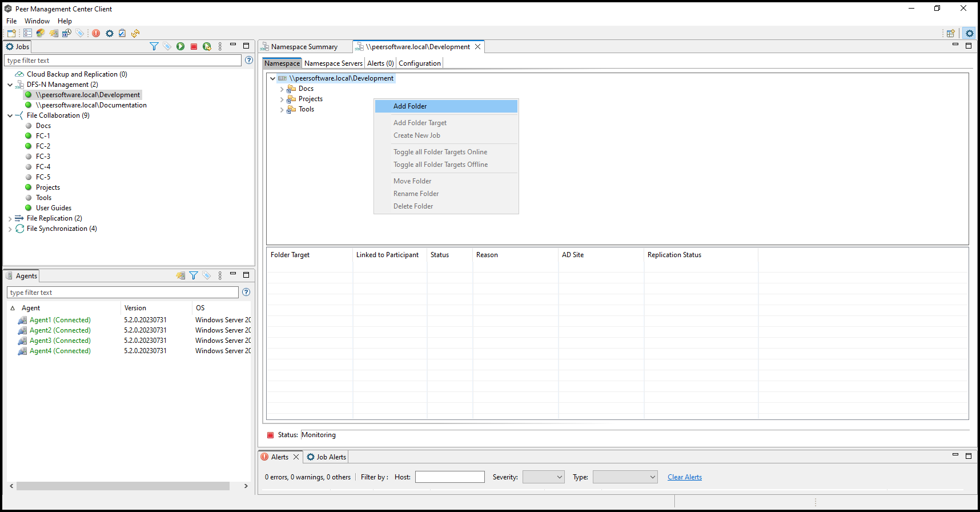Minimize the Agents panel view
Image resolution: width=980 pixels, height=512 pixels.
coord(233,274)
